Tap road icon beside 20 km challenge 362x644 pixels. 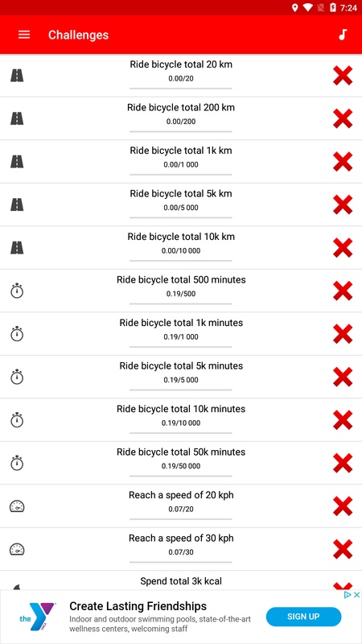click(17, 76)
